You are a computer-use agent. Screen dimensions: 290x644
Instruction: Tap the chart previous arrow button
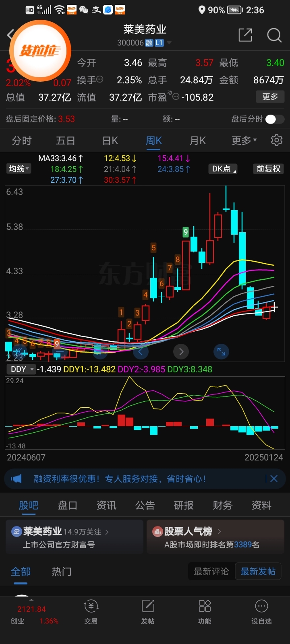[x=141, y=351]
